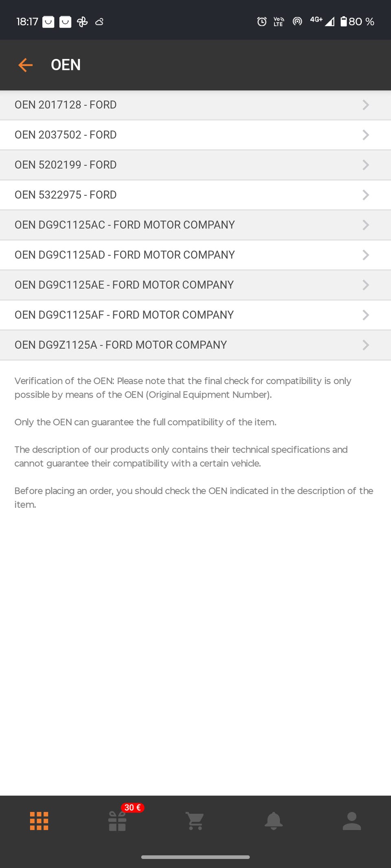Tap the alarm clock status icon
Viewport: 391px width, 868px height.
click(262, 22)
